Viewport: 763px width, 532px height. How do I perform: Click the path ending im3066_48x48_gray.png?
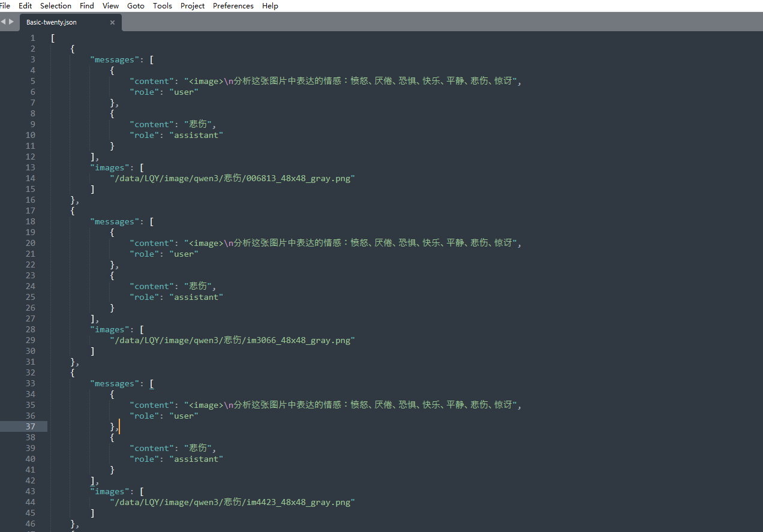232,340
